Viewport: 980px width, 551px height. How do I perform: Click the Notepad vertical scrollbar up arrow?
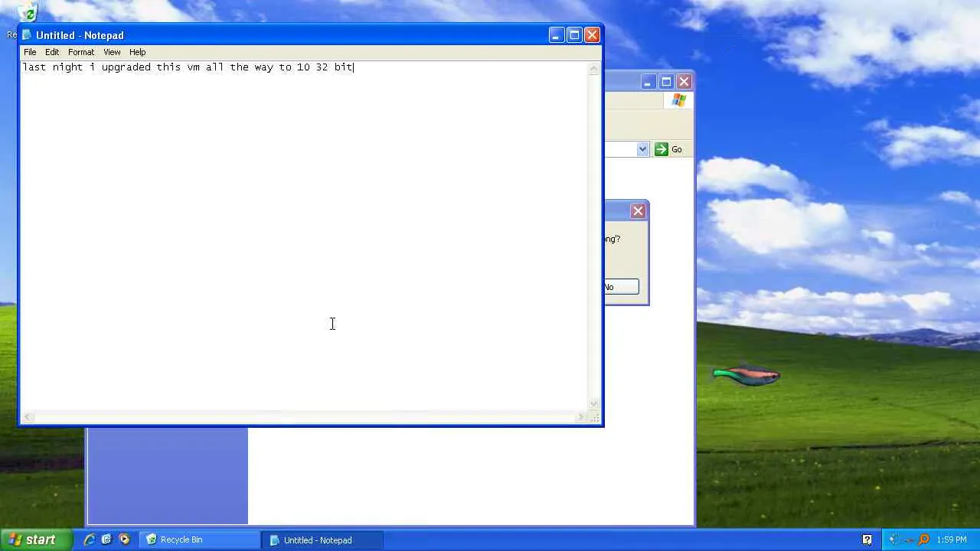click(593, 68)
